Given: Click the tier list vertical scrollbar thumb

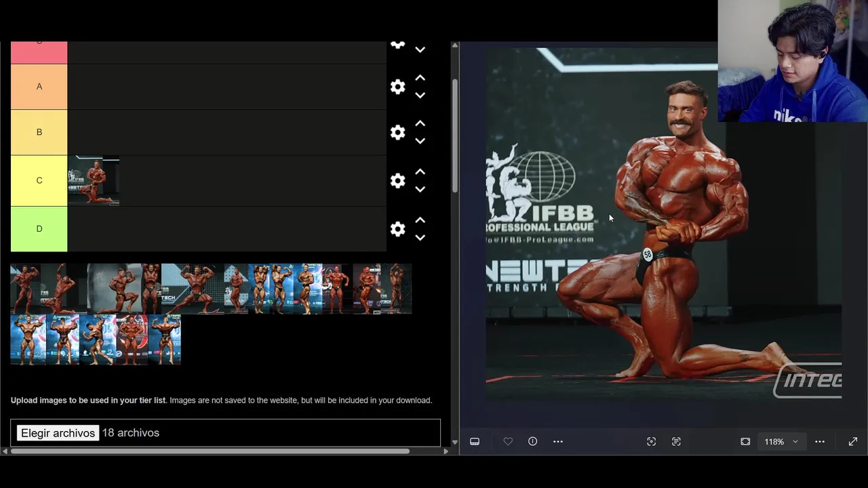Looking at the screenshot, I should pyautogui.click(x=455, y=136).
